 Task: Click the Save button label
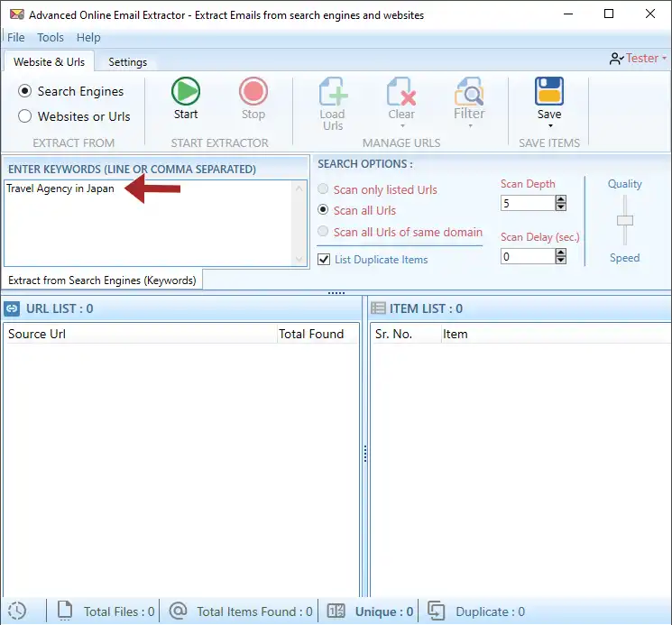[x=549, y=115]
